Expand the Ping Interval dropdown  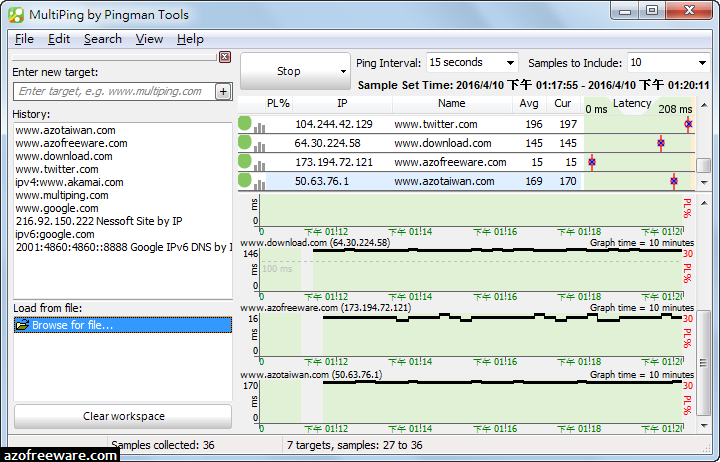click(x=510, y=62)
